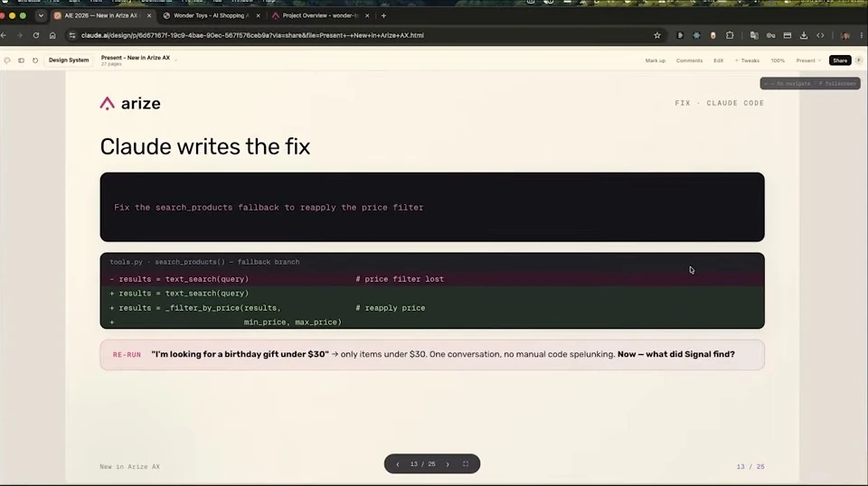This screenshot has width=868, height=486.
Task: Click the first extension icon after the star
Action: [x=680, y=35]
